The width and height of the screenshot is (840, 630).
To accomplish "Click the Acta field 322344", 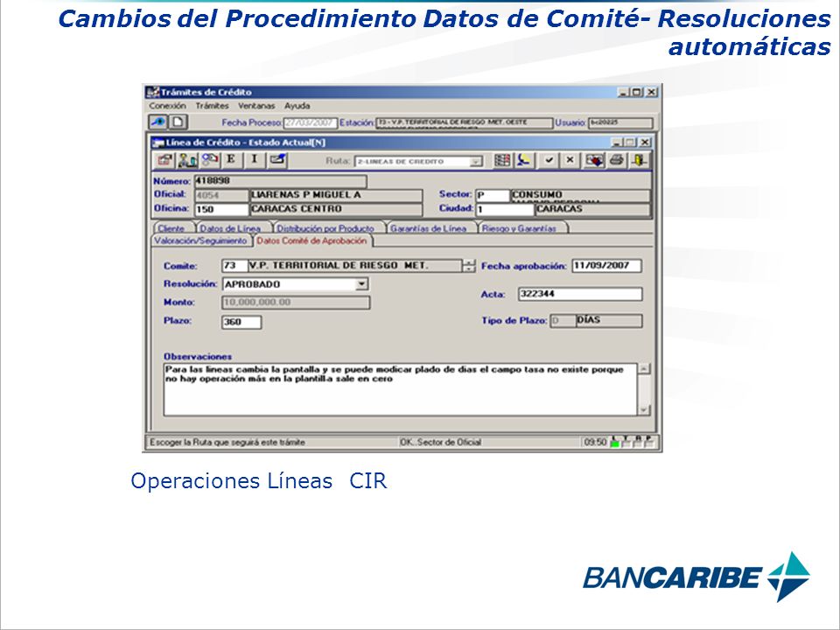I will 579,294.
